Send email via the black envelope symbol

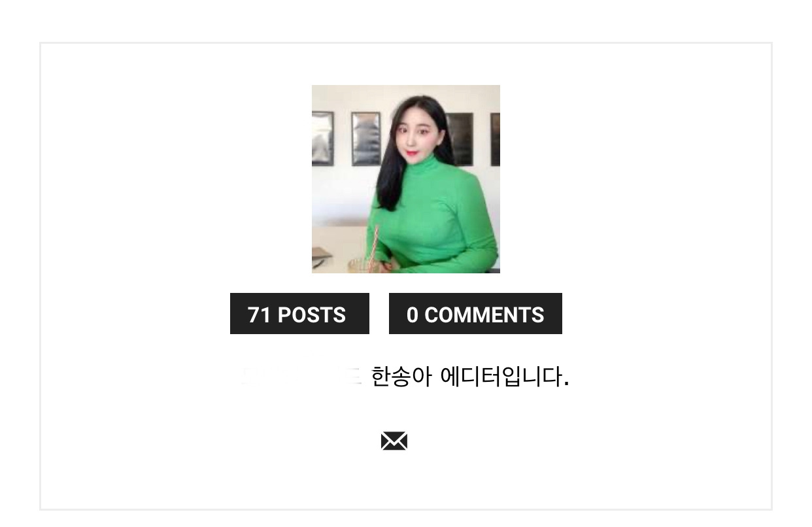[394, 441]
